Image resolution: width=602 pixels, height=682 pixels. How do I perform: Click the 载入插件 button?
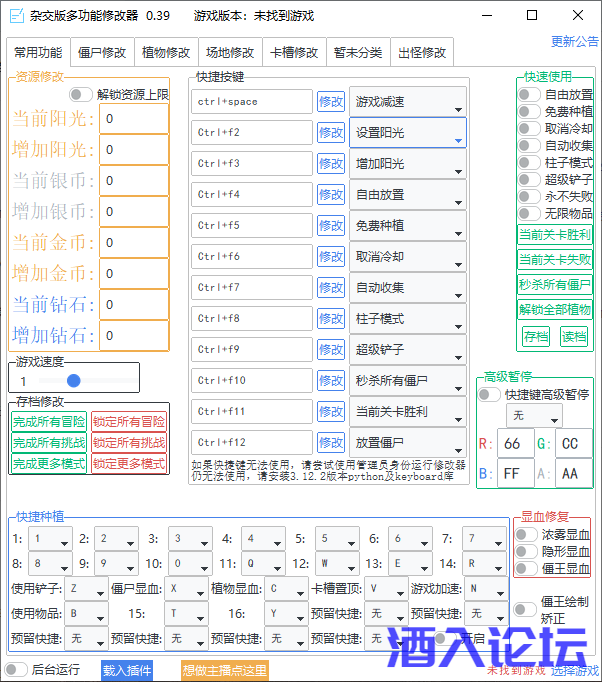tap(127, 670)
